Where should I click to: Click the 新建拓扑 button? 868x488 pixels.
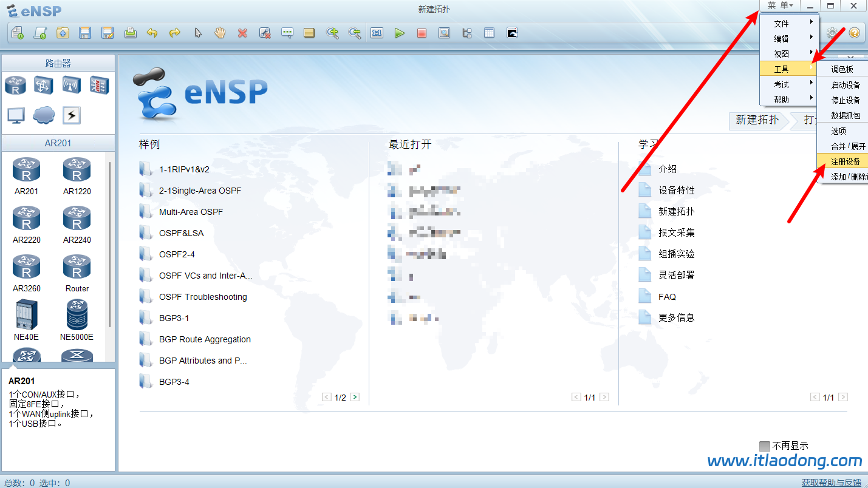(757, 120)
